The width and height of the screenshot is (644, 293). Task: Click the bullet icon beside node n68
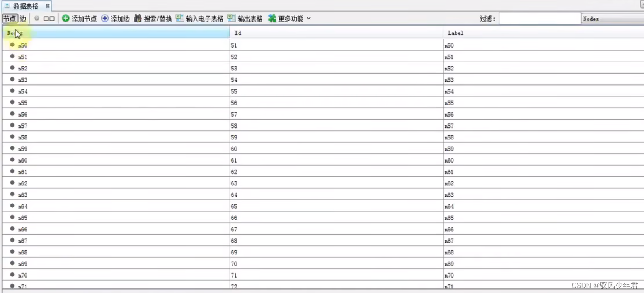12,252
